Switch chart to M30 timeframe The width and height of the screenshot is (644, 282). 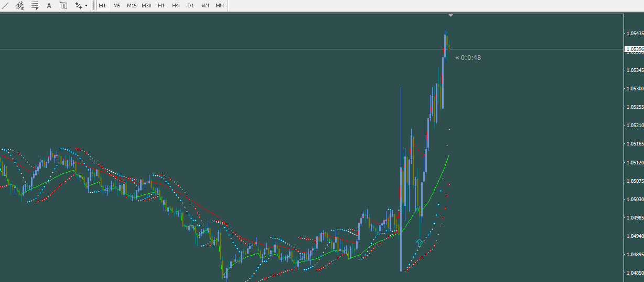[x=146, y=6]
